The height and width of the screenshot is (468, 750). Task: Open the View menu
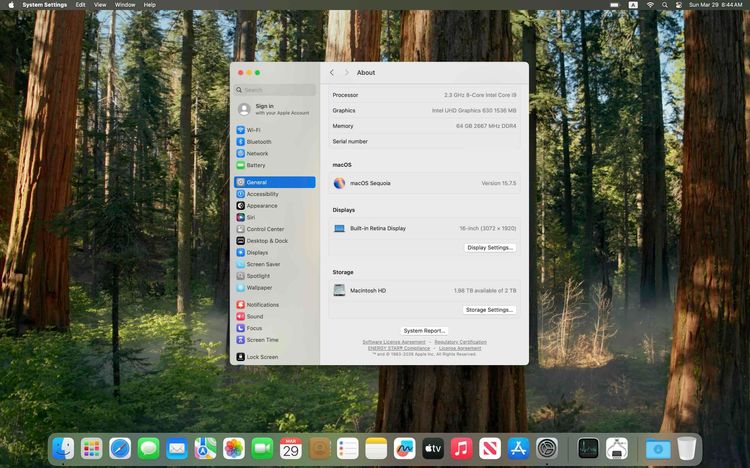click(100, 5)
